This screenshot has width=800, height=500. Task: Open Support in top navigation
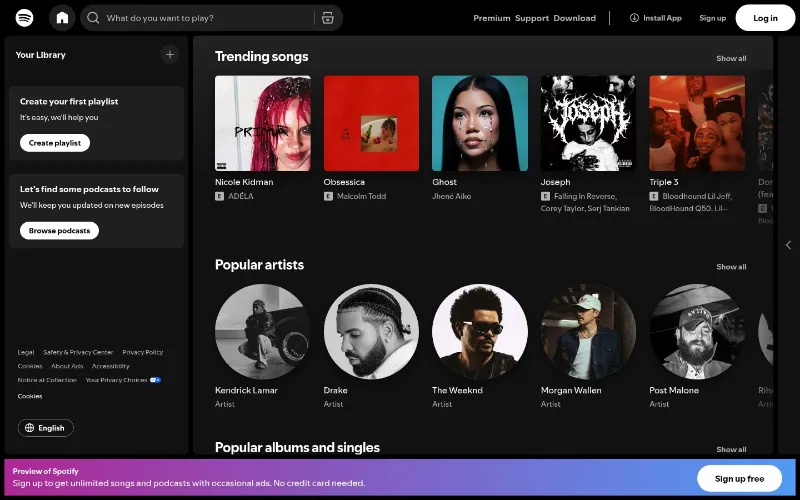tap(532, 18)
